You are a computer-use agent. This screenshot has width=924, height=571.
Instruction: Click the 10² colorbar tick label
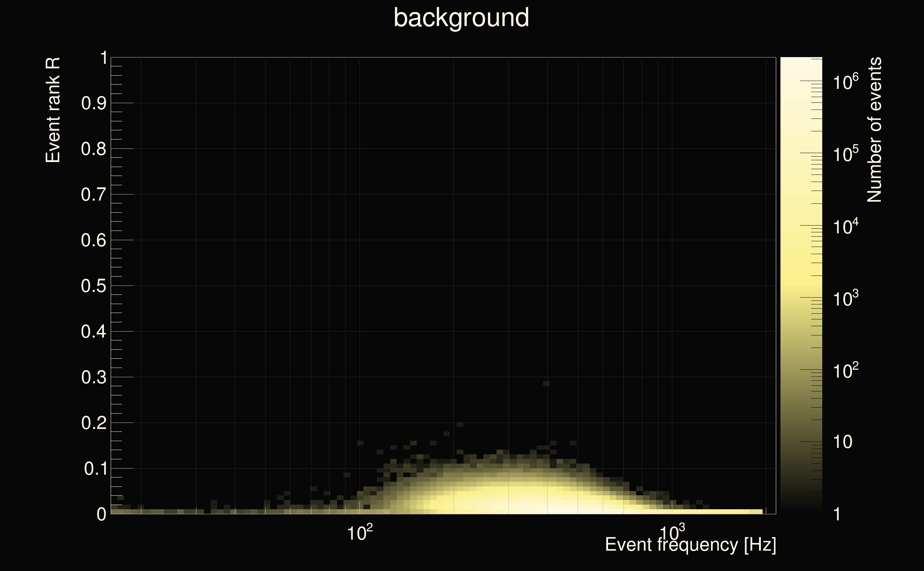[x=845, y=370]
